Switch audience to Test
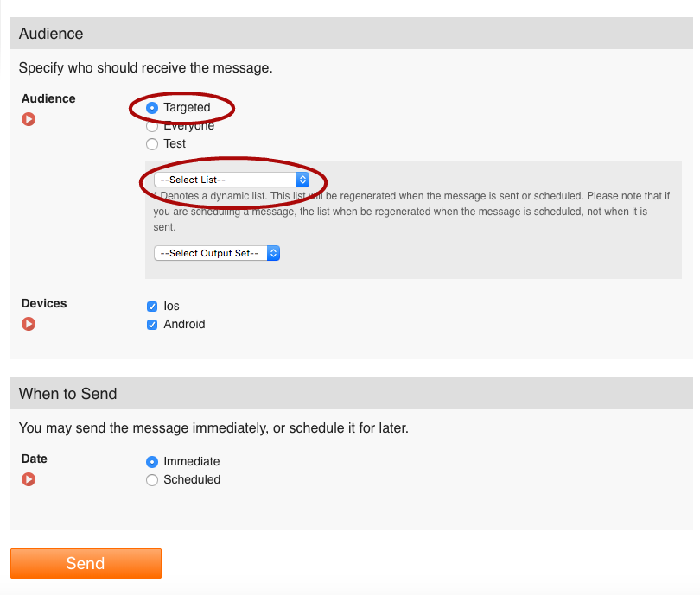The height and width of the screenshot is (595, 700). click(152, 143)
